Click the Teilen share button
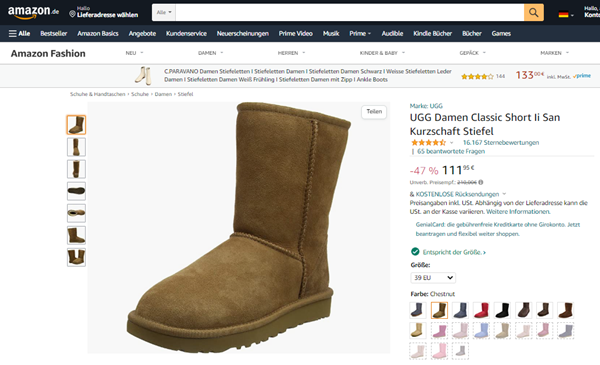Screen dimensions: 600x365 [x=374, y=112]
